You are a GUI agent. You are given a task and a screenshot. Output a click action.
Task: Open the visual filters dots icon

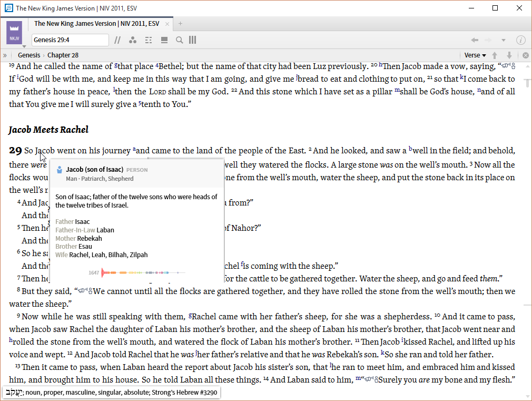[x=133, y=40]
